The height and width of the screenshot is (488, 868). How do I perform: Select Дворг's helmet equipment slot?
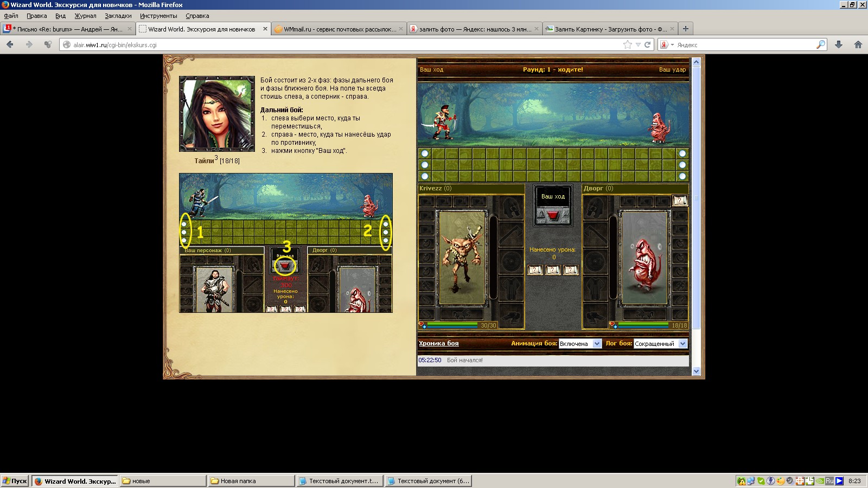(x=596, y=207)
